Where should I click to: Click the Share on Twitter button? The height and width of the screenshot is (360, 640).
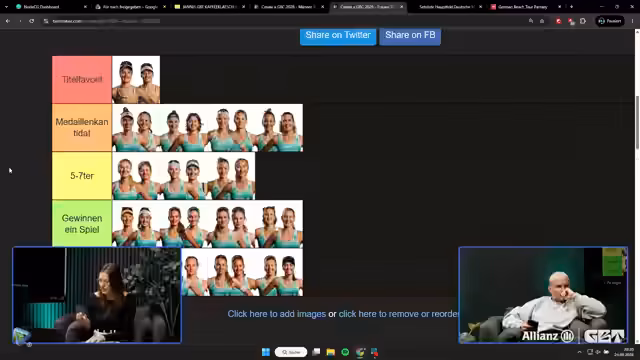point(338,36)
